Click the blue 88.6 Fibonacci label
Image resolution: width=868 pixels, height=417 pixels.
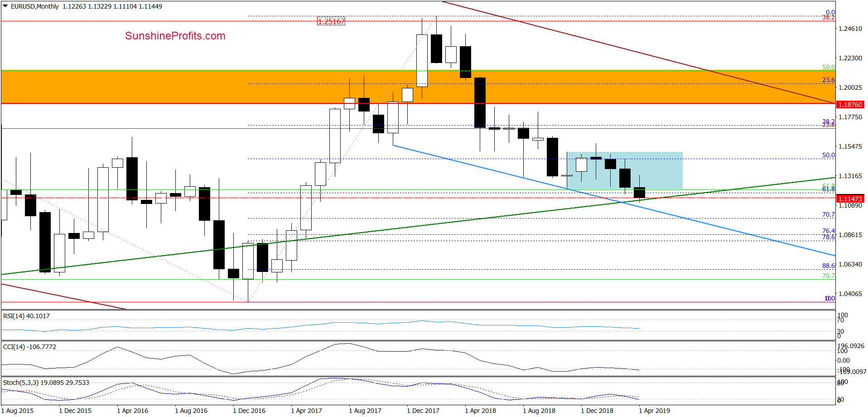pos(828,266)
